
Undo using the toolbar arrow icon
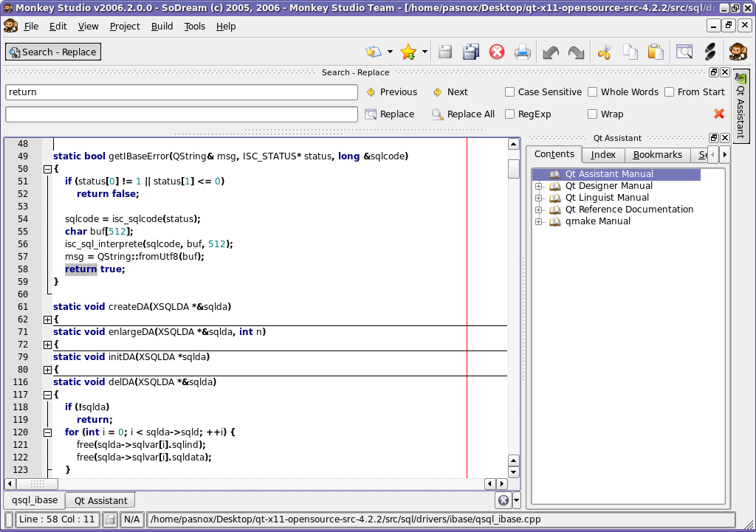(x=551, y=52)
